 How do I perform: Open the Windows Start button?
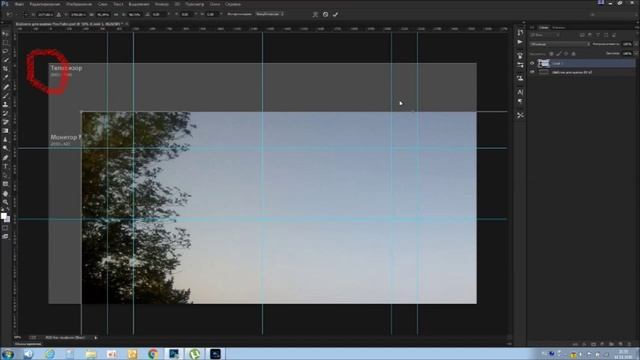tap(8, 354)
